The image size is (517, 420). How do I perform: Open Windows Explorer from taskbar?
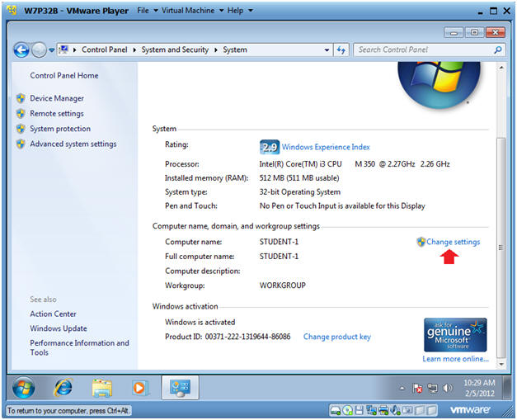[102, 388]
